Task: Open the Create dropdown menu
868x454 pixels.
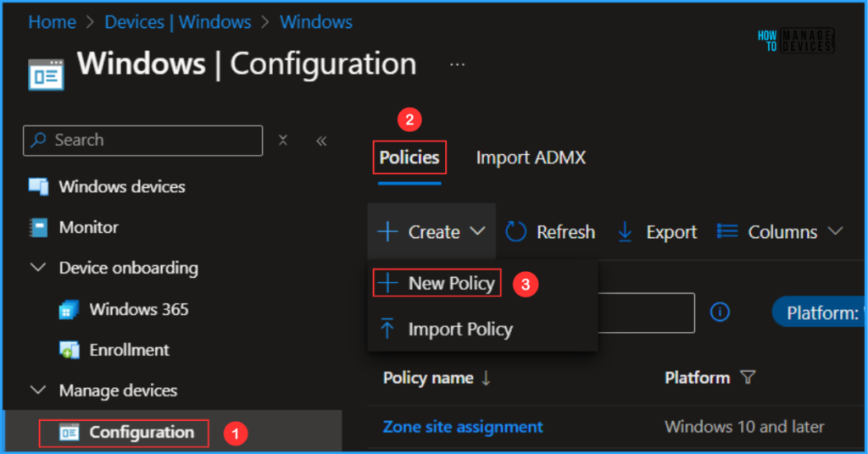Action: tap(431, 232)
